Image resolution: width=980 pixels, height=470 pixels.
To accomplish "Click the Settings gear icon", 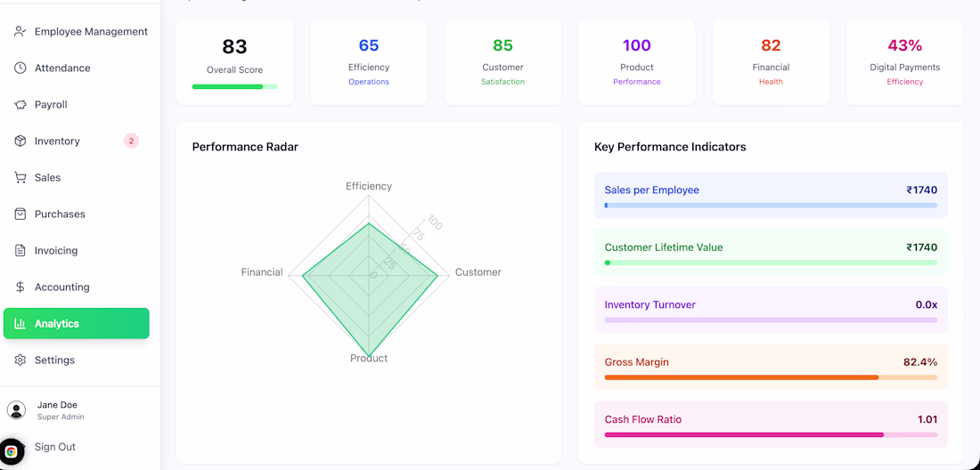I will click(20, 360).
